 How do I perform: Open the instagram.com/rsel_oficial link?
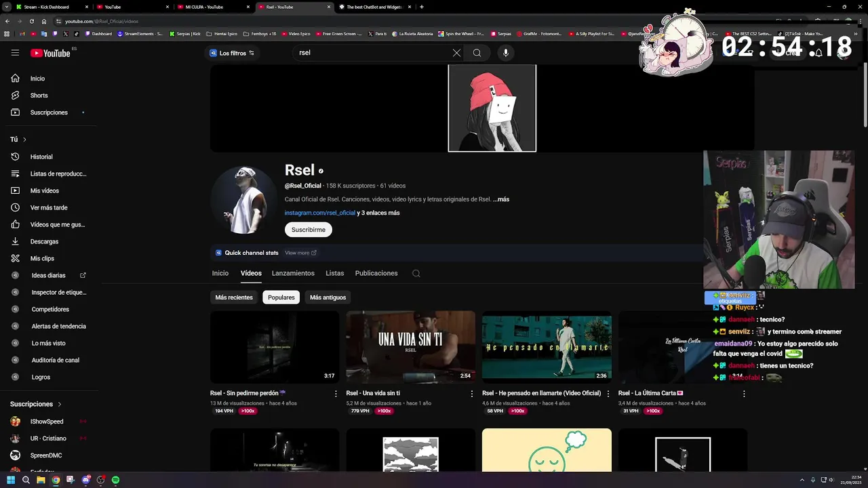coord(320,213)
